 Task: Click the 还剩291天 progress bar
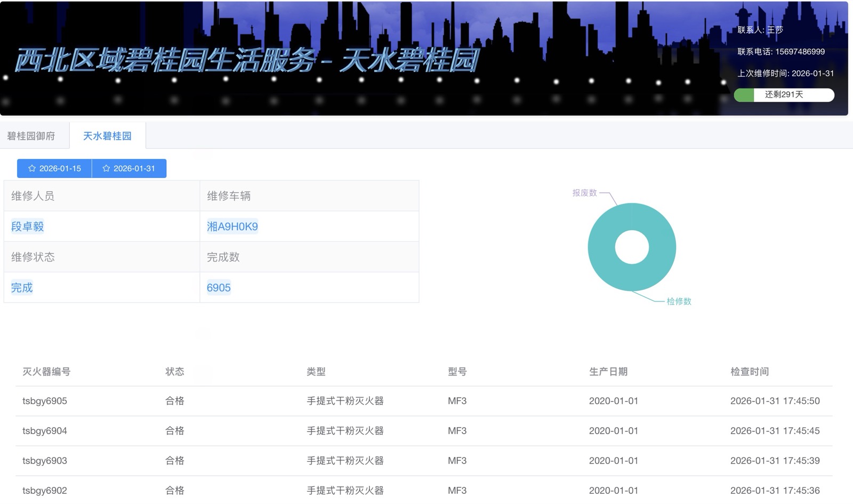[x=784, y=95]
